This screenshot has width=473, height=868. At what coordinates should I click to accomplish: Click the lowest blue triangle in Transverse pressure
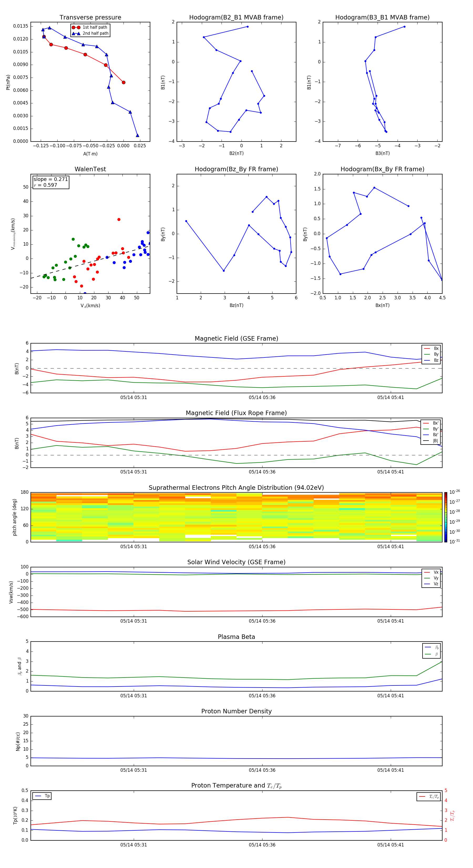click(x=137, y=135)
